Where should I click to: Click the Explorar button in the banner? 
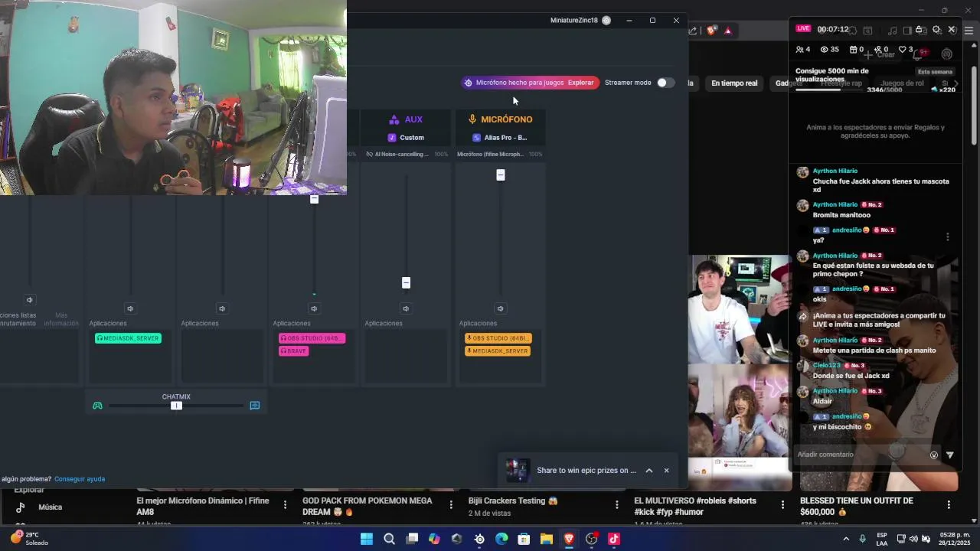pos(580,83)
